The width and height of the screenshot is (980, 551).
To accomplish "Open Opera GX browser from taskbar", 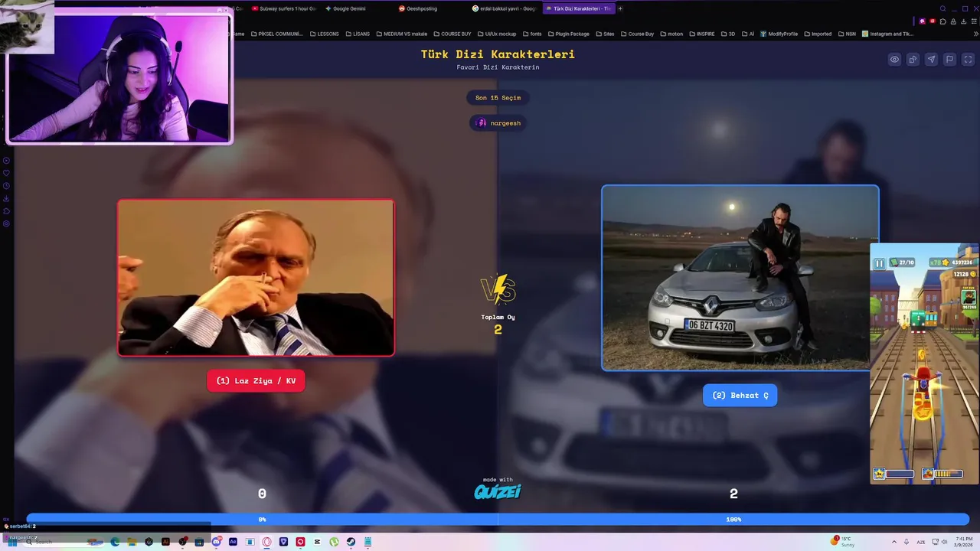I will coord(266,542).
